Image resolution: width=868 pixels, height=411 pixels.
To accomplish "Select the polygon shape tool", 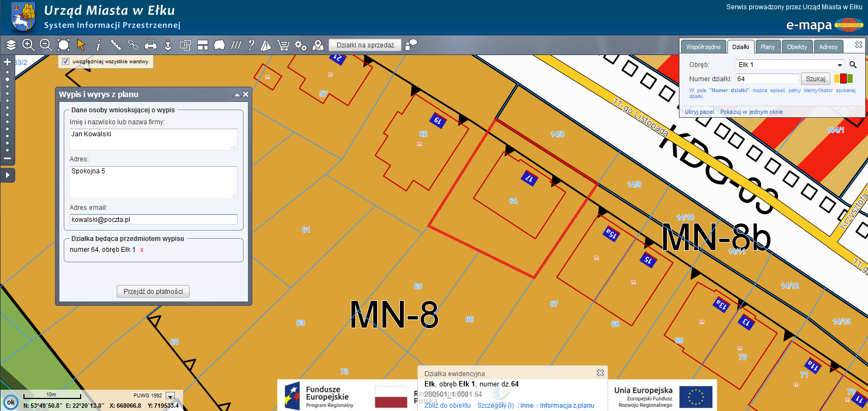I will click(x=219, y=45).
